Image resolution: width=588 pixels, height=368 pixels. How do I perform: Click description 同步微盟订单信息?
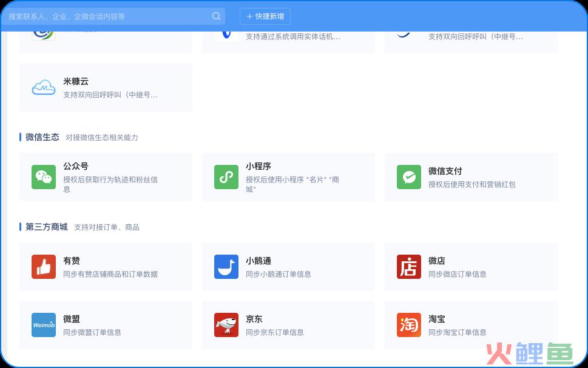coord(92,332)
